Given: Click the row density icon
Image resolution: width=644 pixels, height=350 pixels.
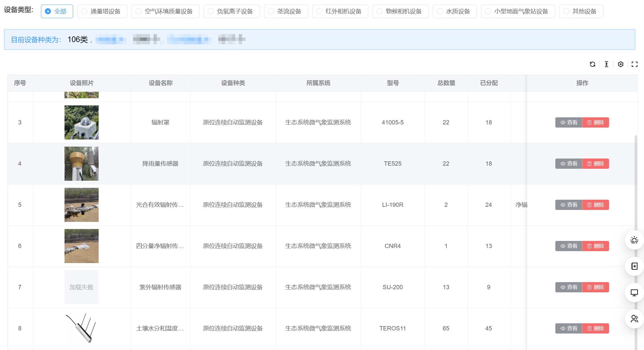Looking at the screenshot, I should pos(606,64).
